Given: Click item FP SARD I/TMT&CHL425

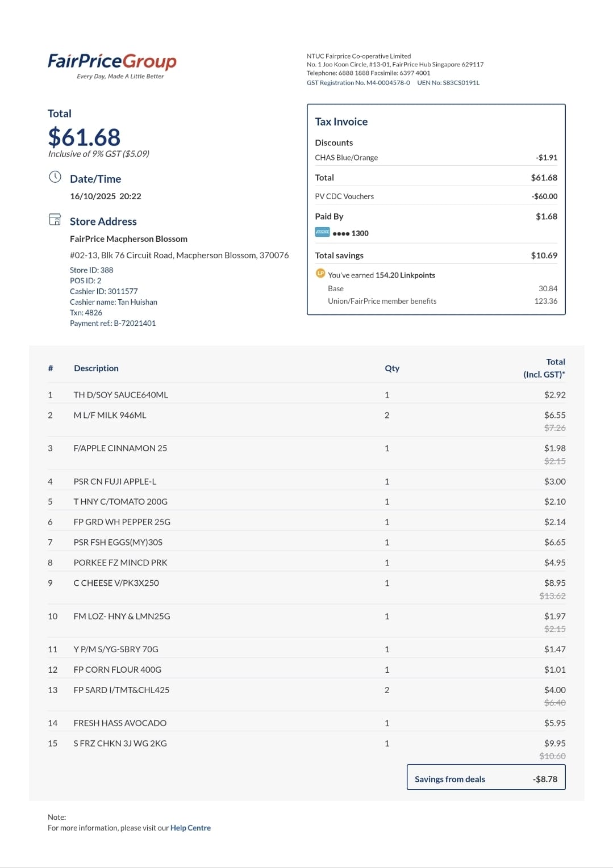Looking at the screenshot, I should click(x=122, y=690).
